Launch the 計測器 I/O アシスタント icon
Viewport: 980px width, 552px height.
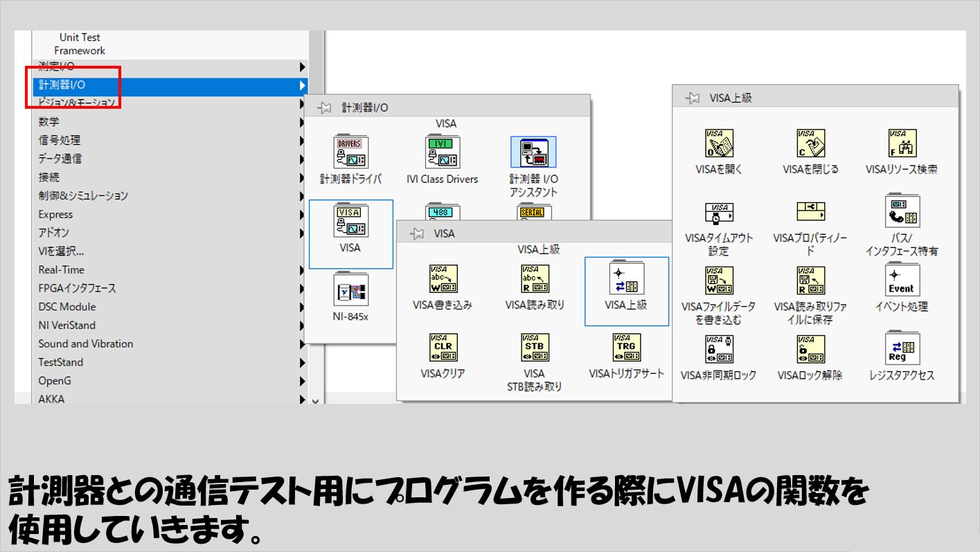tap(533, 152)
